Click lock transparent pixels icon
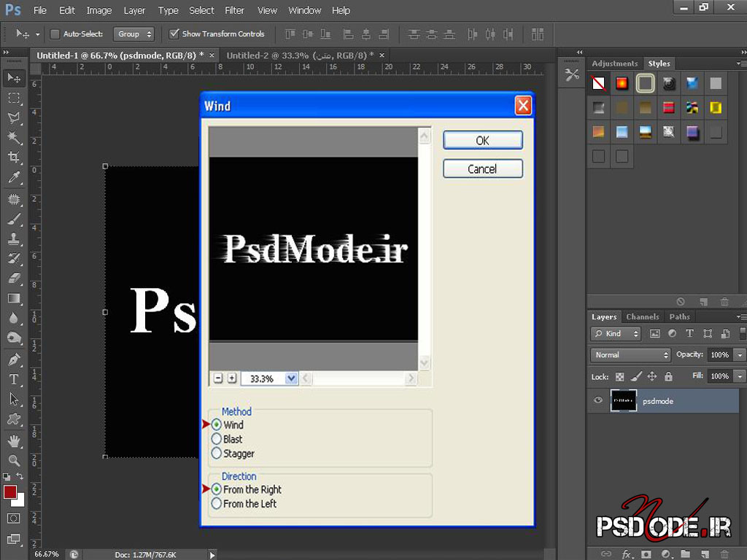Screen dimensions: 747x560 pyautogui.click(x=619, y=377)
